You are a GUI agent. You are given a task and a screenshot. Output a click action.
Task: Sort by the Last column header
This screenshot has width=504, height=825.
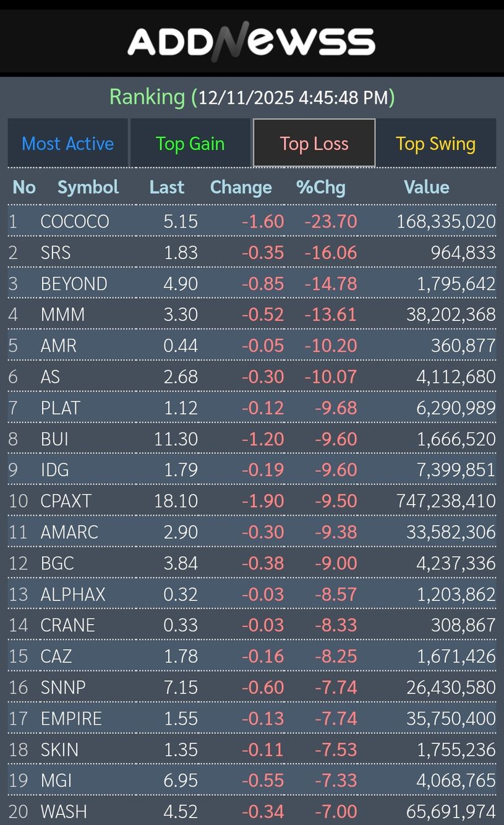coord(167,187)
